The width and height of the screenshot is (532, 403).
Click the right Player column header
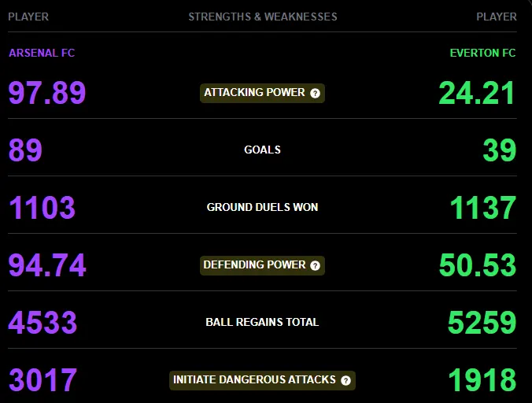497,17
